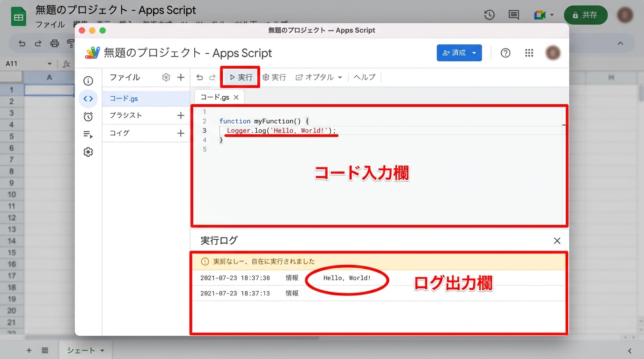644x359 pixels.
Task: Click the 実行 run button
Action: click(241, 77)
